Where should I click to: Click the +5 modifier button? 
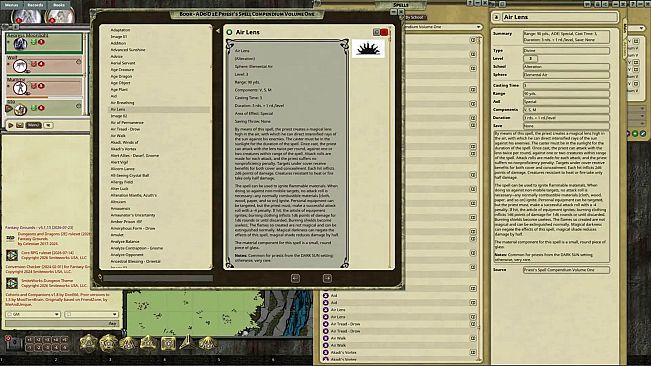coord(64,340)
